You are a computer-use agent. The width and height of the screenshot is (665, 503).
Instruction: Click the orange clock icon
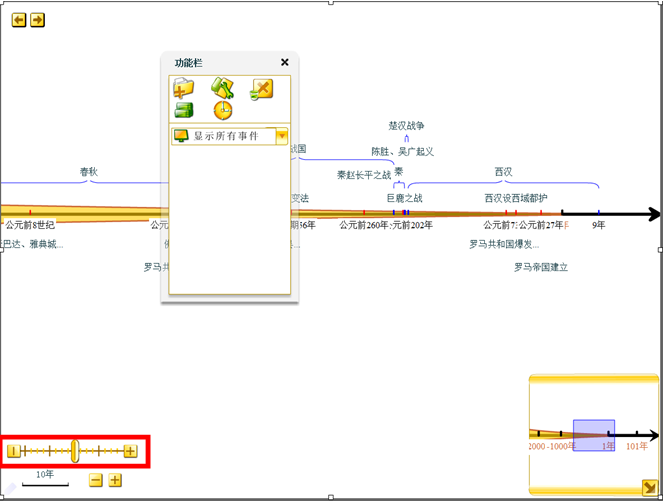(x=222, y=110)
